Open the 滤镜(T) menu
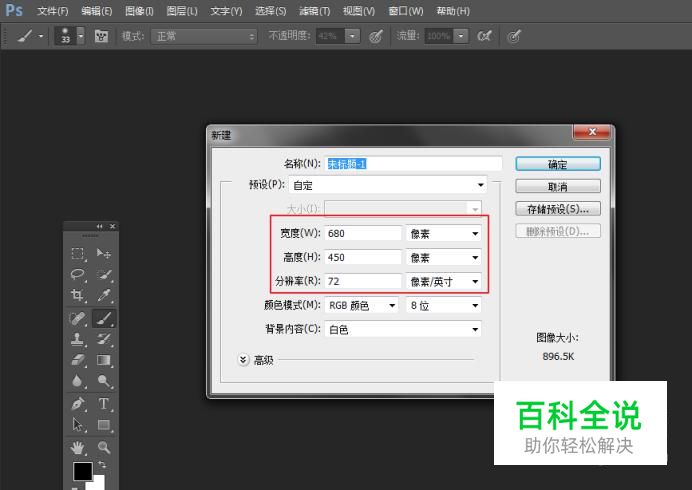Image resolution: width=692 pixels, height=490 pixels. coord(314,11)
